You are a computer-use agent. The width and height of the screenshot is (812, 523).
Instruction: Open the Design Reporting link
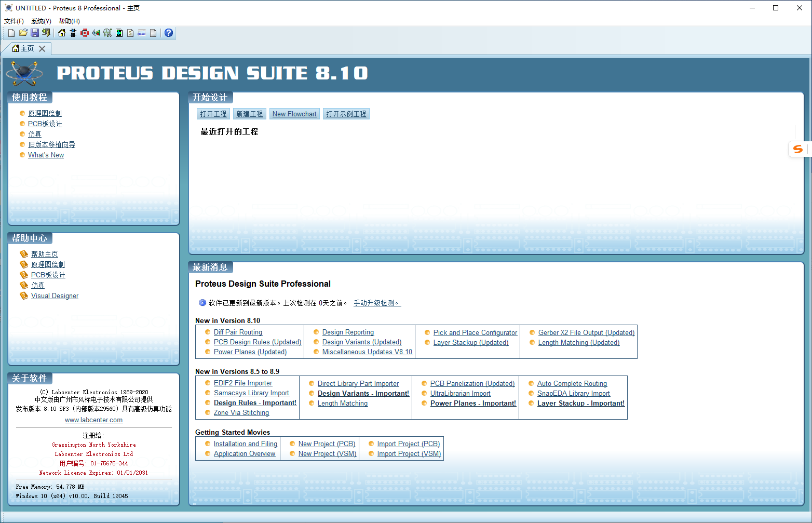[x=348, y=332]
